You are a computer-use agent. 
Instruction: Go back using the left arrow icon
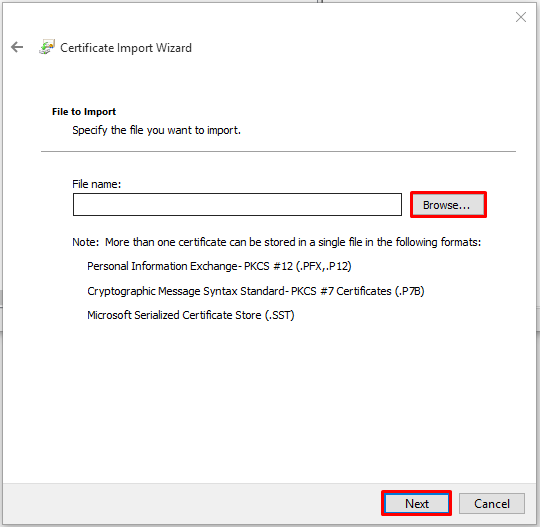point(17,47)
